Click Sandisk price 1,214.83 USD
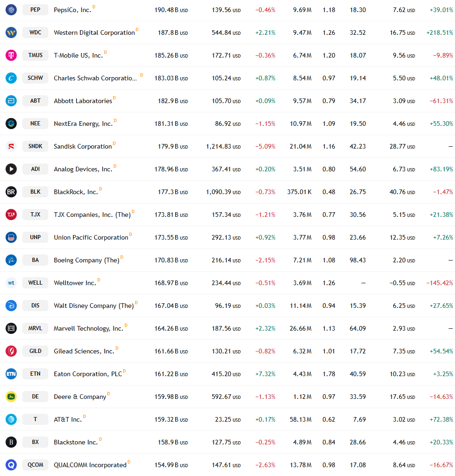This screenshot has height=476, width=455. pyautogui.click(x=223, y=147)
